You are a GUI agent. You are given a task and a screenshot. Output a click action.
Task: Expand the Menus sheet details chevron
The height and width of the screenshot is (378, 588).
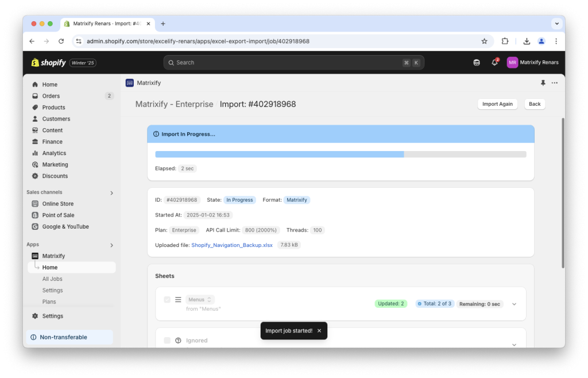[x=514, y=303]
